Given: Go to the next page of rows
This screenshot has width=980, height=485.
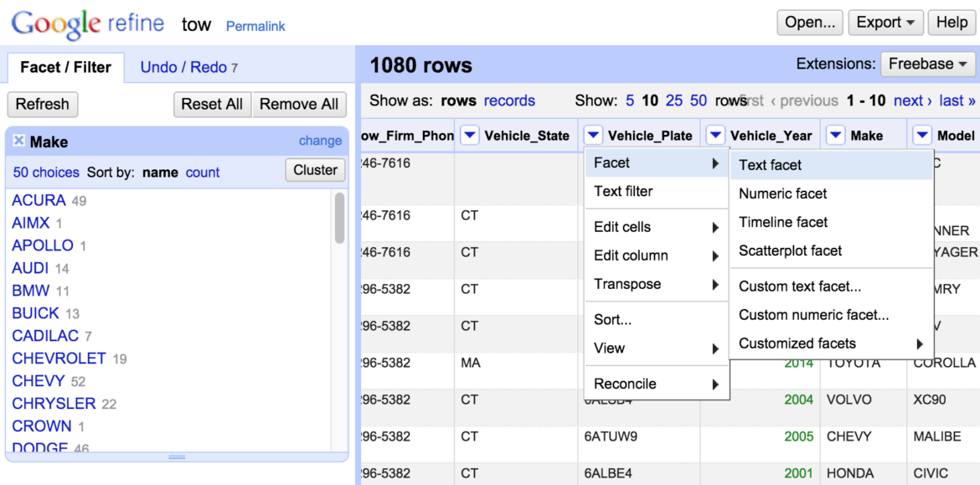Looking at the screenshot, I should click(x=912, y=101).
